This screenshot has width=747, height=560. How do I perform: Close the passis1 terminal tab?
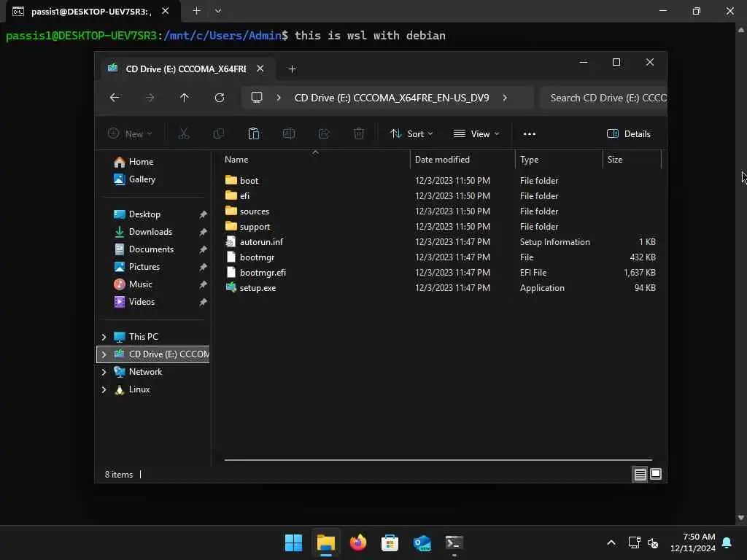point(166,11)
